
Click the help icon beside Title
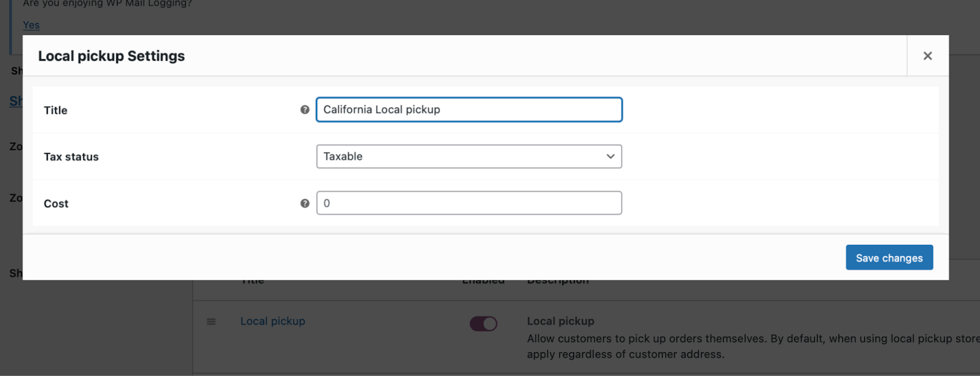[304, 110]
